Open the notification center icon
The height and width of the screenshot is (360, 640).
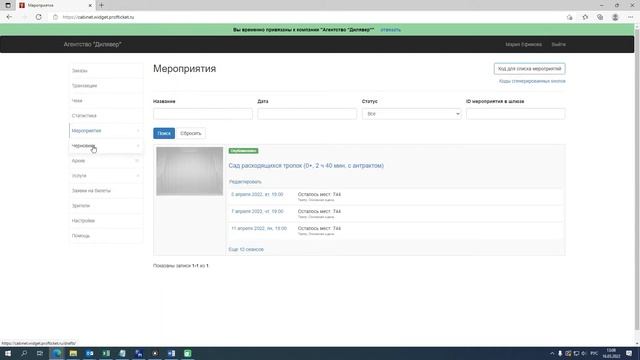(x=629, y=353)
